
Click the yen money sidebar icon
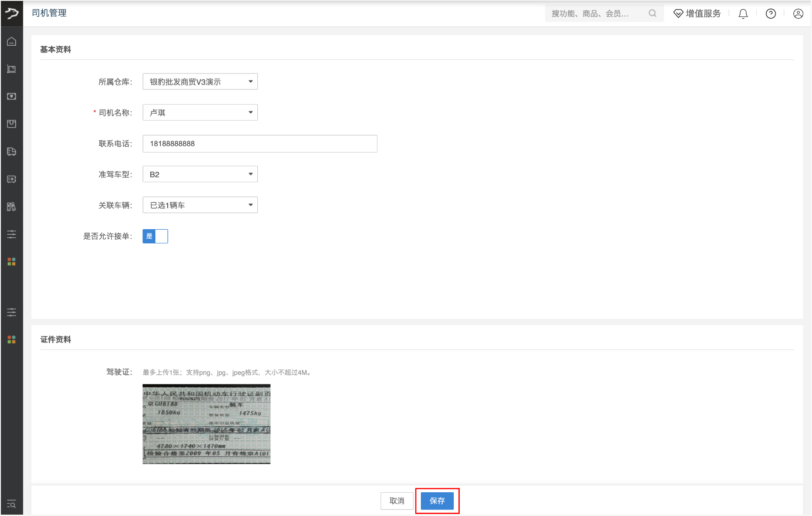point(11,96)
